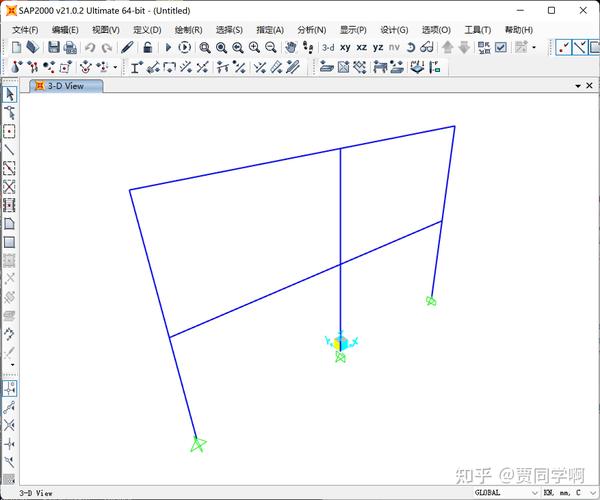The height and width of the screenshot is (500, 600).
Task: Click the Run Analysis play icon
Action: coord(168,47)
